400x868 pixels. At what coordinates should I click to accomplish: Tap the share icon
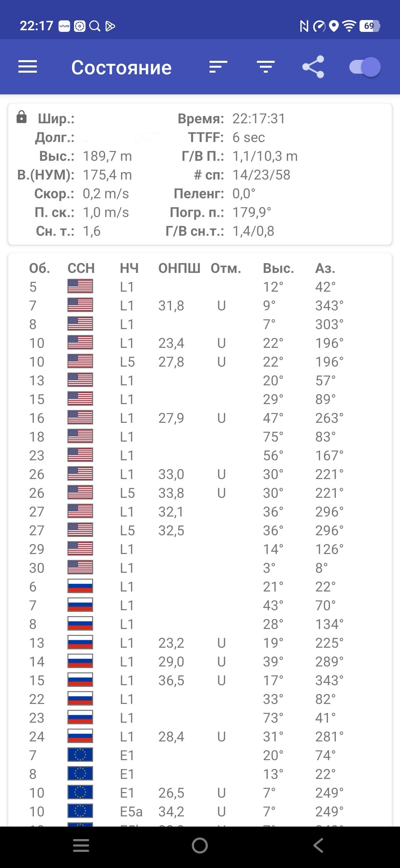(313, 67)
